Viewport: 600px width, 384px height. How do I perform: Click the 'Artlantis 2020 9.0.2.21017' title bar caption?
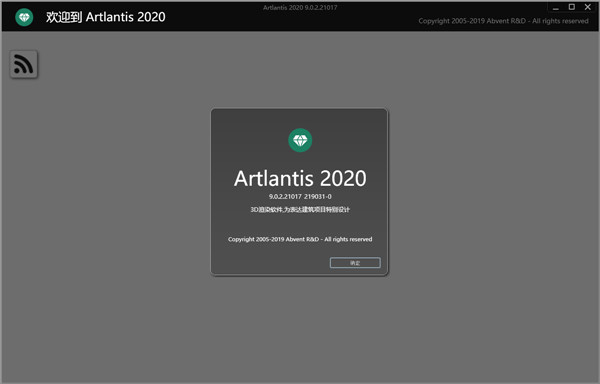coord(300,7)
